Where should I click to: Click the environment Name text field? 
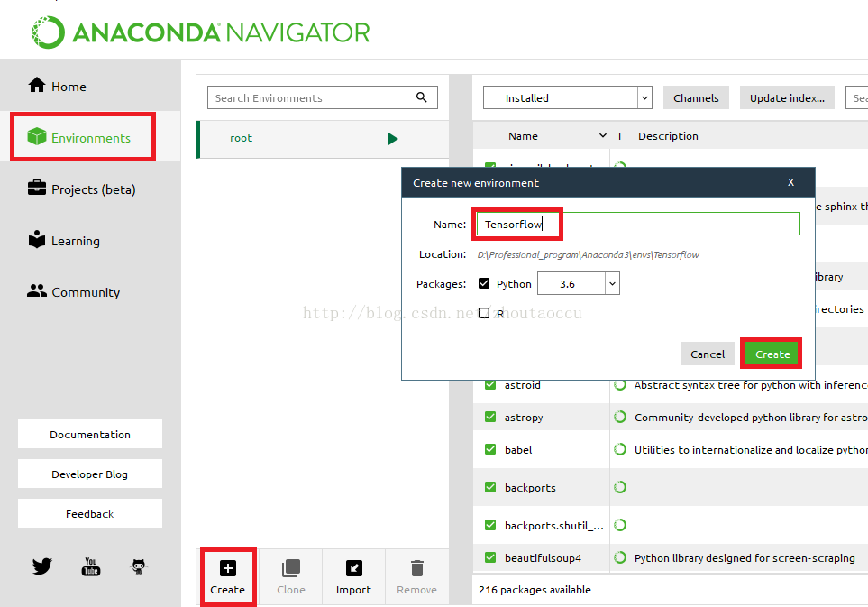pyautogui.click(x=638, y=224)
